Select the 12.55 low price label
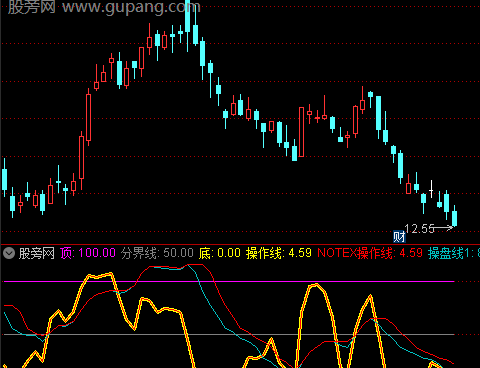Image resolution: width=480 pixels, height=368 pixels. (x=419, y=229)
